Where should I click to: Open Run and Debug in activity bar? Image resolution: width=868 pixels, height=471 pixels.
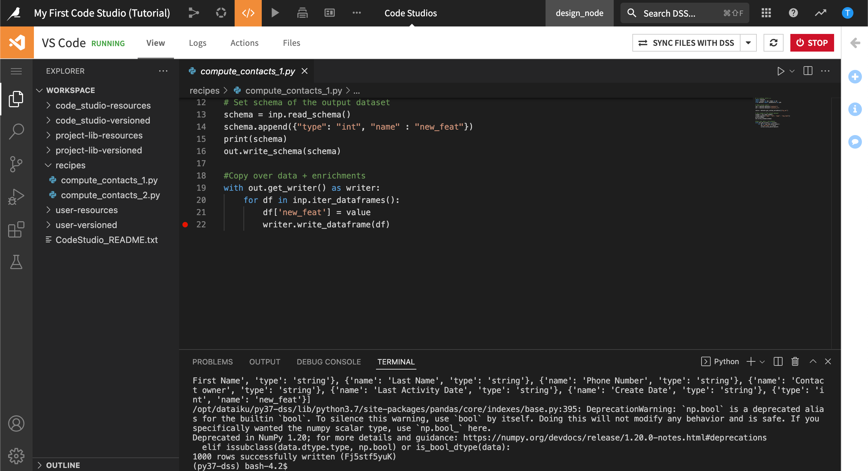16,197
